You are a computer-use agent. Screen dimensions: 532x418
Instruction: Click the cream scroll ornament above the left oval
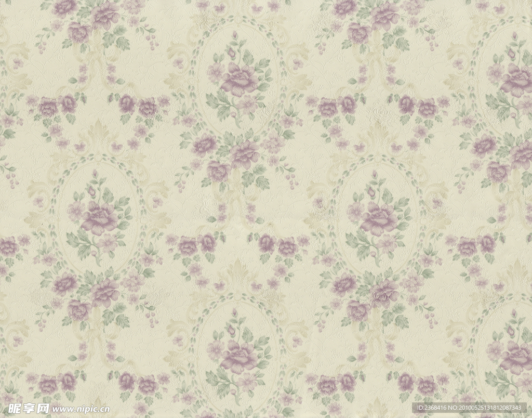tap(99, 134)
